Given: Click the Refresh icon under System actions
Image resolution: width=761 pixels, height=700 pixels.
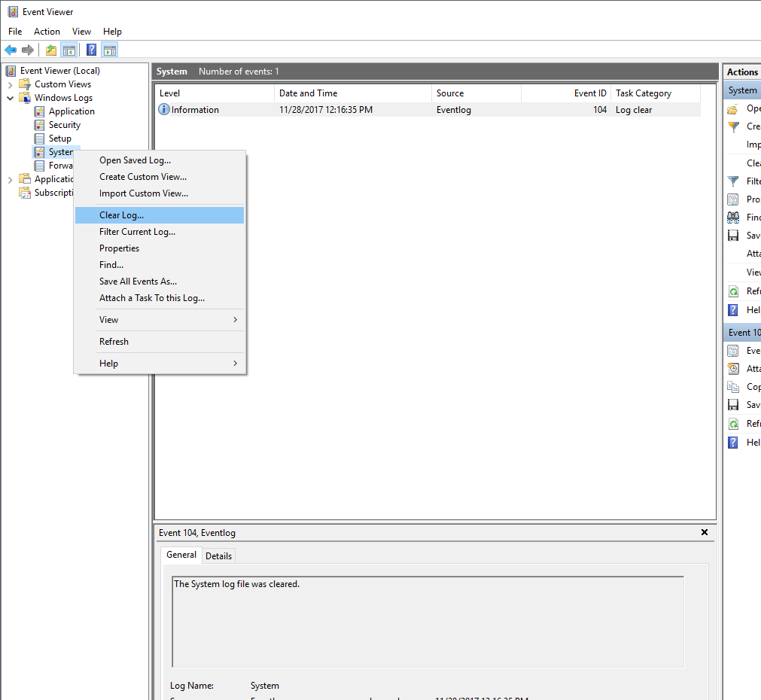Looking at the screenshot, I should point(733,291).
